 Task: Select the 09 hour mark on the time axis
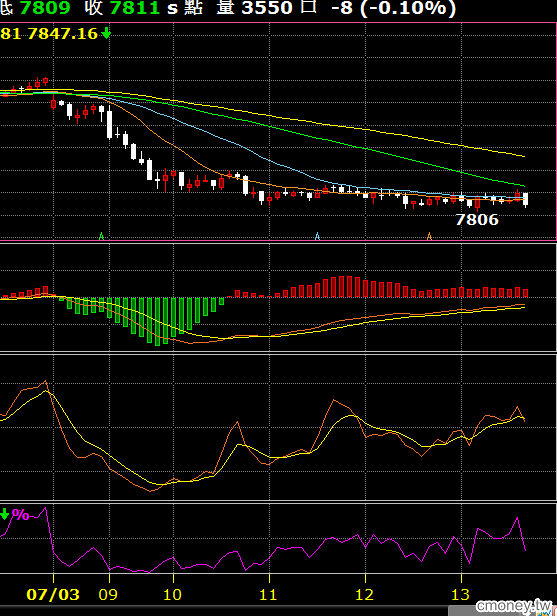108,594
